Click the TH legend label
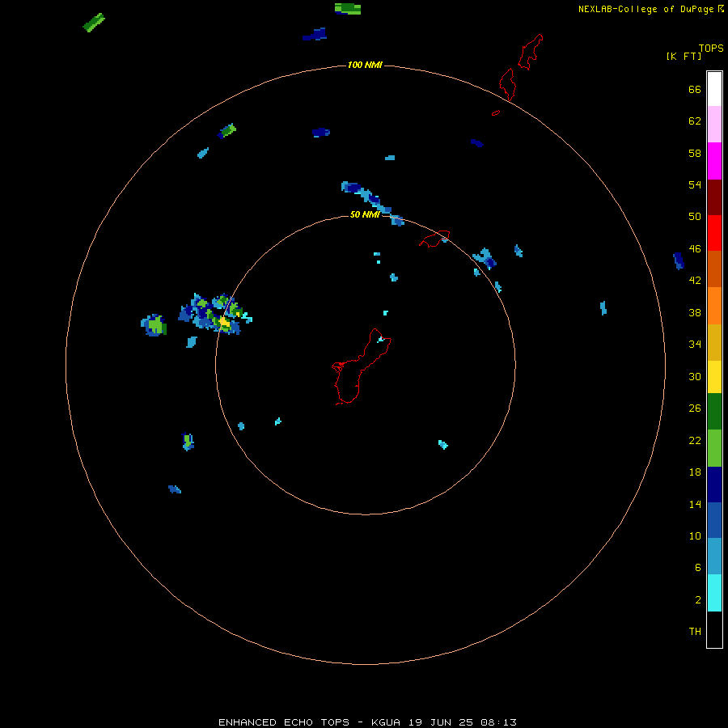The width and height of the screenshot is (728, 728). pyautogui.click(x=695, y=631)
